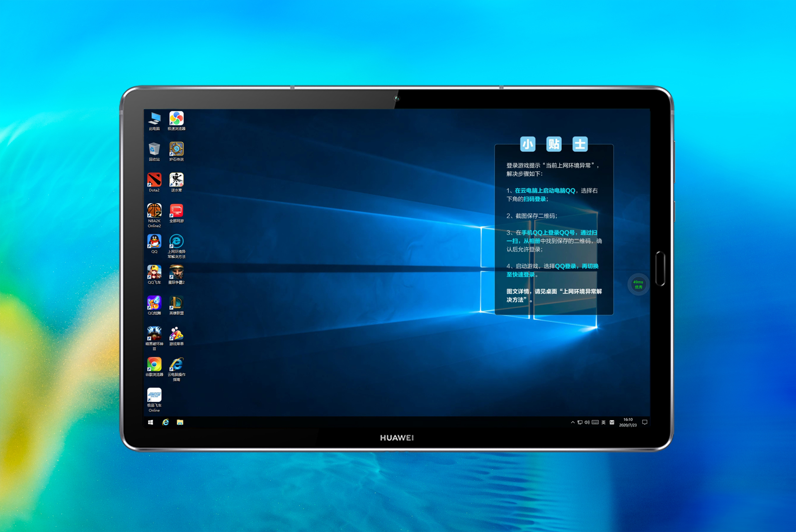
Task: Open the 云电脑操作指南 guide shortcut
Action: (177, 369)
